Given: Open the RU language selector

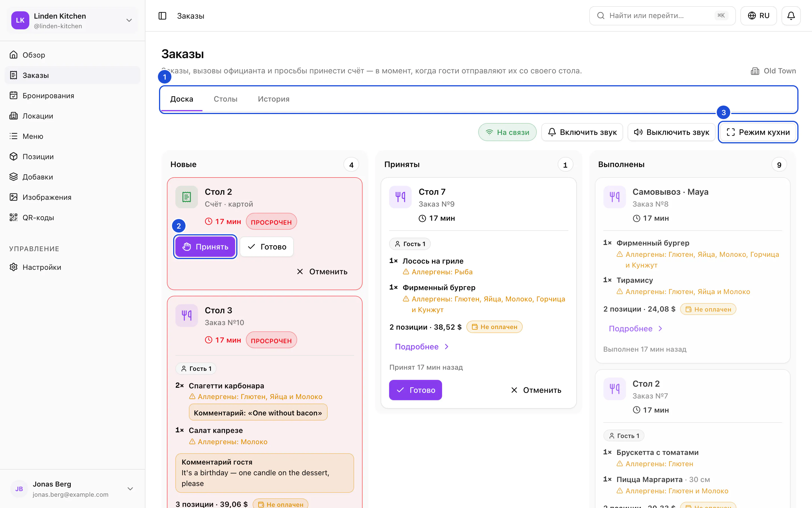Looking at the screenshot, I should [758, 16].
